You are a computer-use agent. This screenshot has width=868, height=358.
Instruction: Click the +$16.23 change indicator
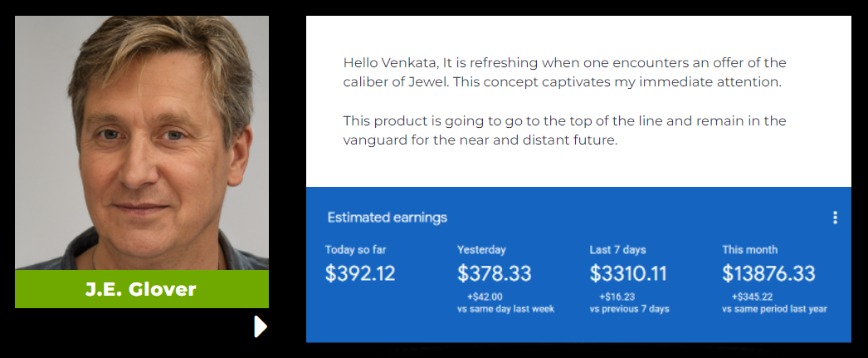click(617, 297)
